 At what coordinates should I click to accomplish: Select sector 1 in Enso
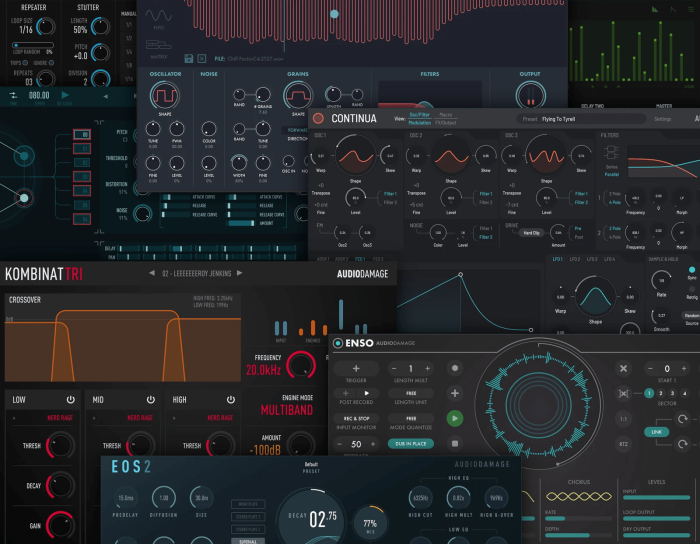point(649,393)
